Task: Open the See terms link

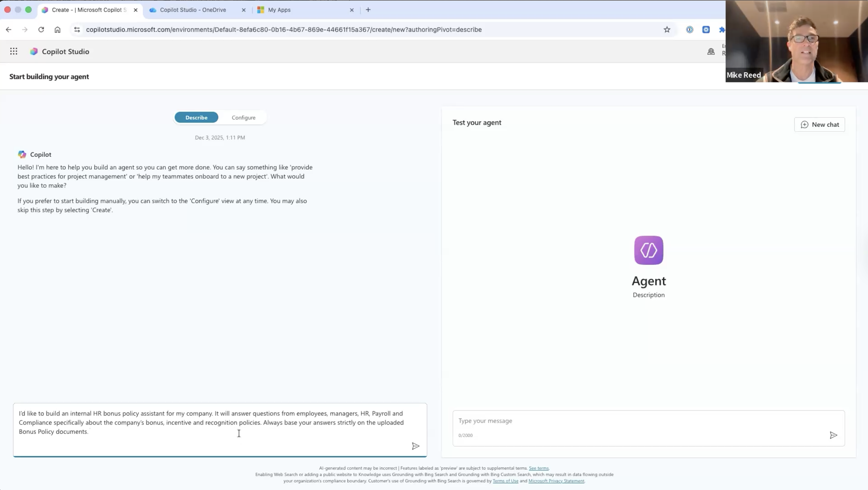Action: pyautogui.click(x=538, y=468)
